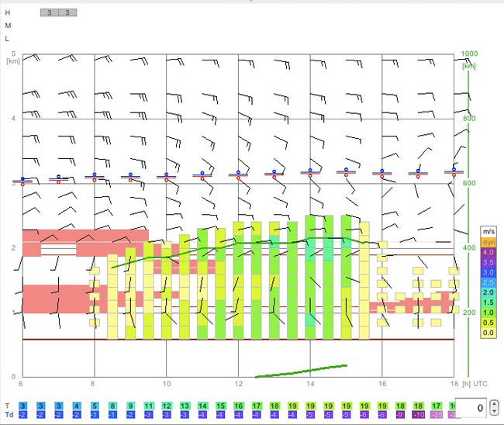504x425 pixels.
Task: Click the red T temperature row label
Action: pos(7,406)
